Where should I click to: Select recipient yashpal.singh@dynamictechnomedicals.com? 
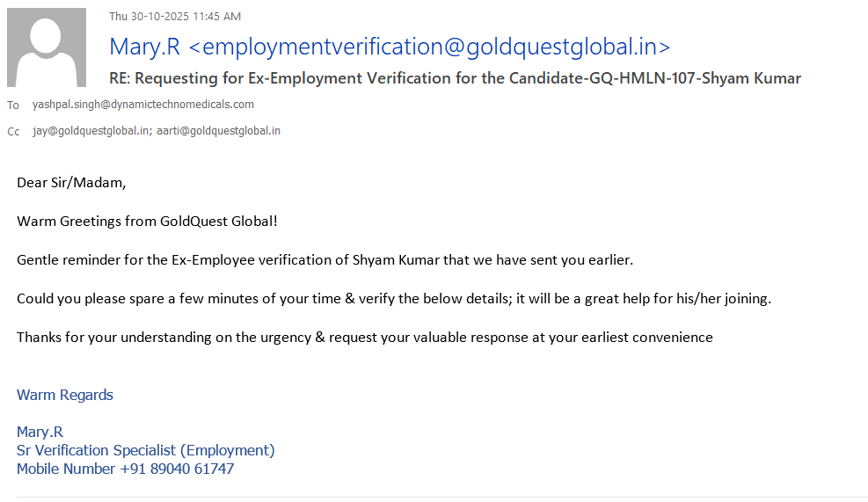pyautogui.click(x=143, y=104)
